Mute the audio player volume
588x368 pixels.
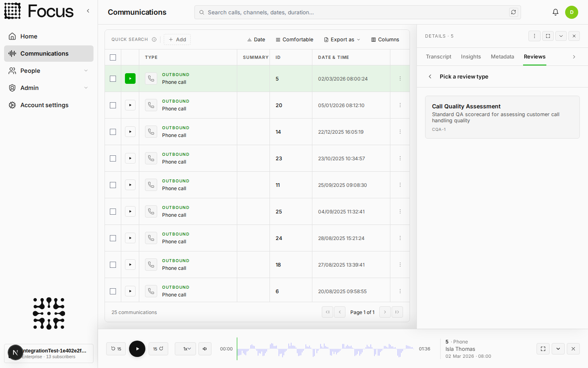point(205,349)
